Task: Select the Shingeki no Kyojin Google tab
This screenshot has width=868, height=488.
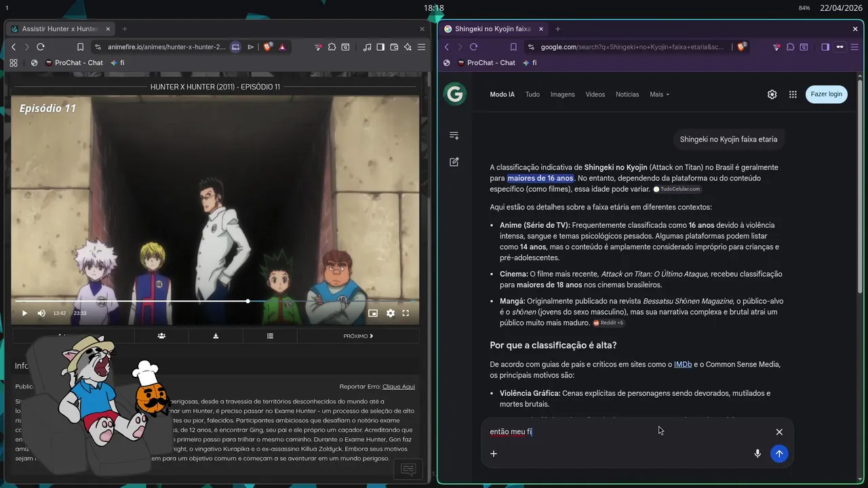Action: click(x=493, y=29)
